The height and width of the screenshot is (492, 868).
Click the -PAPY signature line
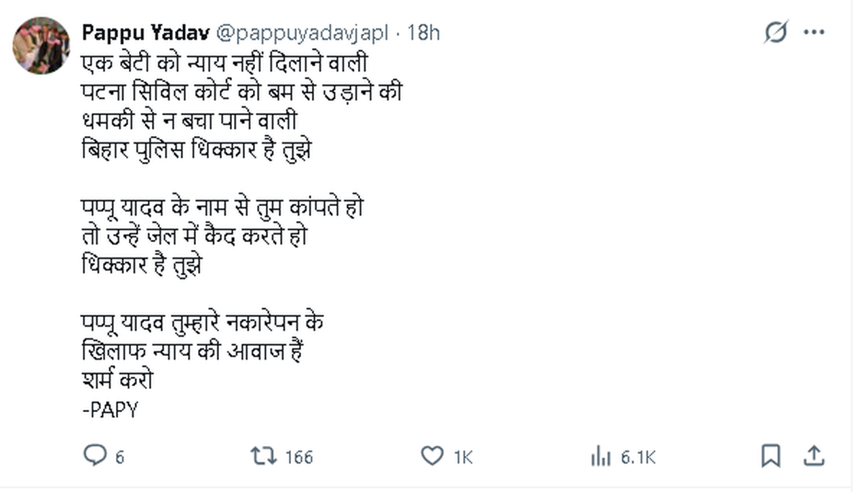click(109, 410)
